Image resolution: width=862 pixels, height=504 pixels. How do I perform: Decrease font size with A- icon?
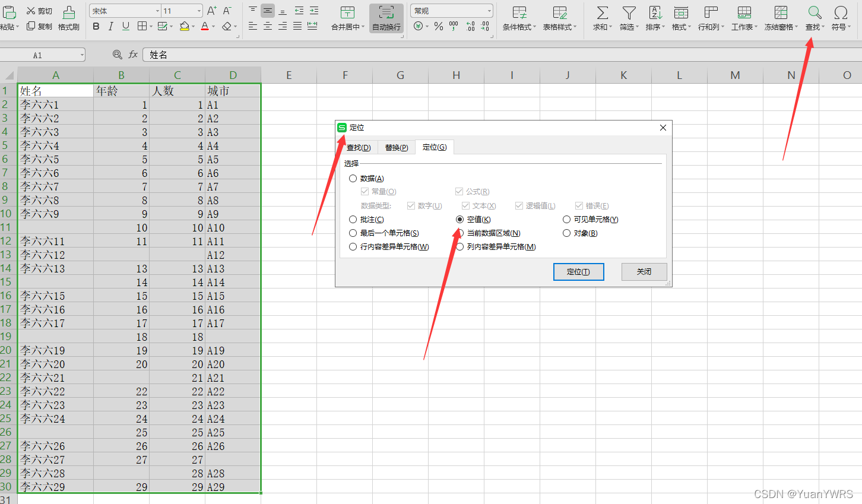(227, 11)
